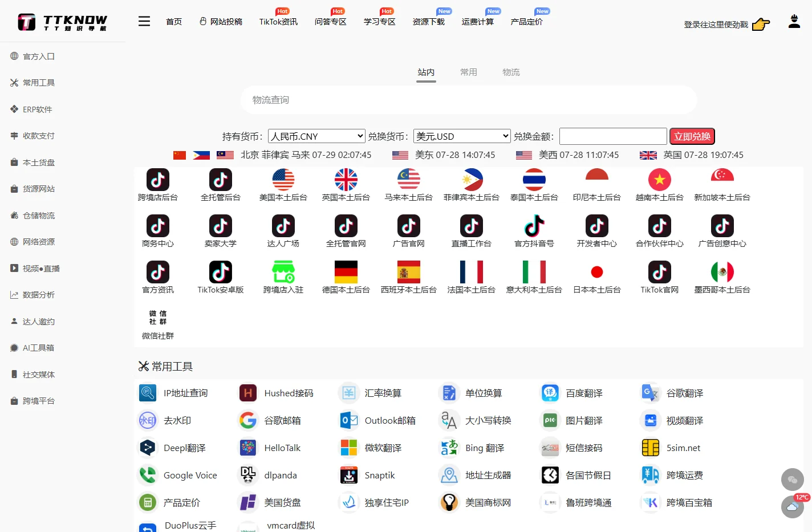The width and height of the screenshot is (812, 532).
Task: Open the 跨境店后台 TikTok icon
Action: pos(158,180)
